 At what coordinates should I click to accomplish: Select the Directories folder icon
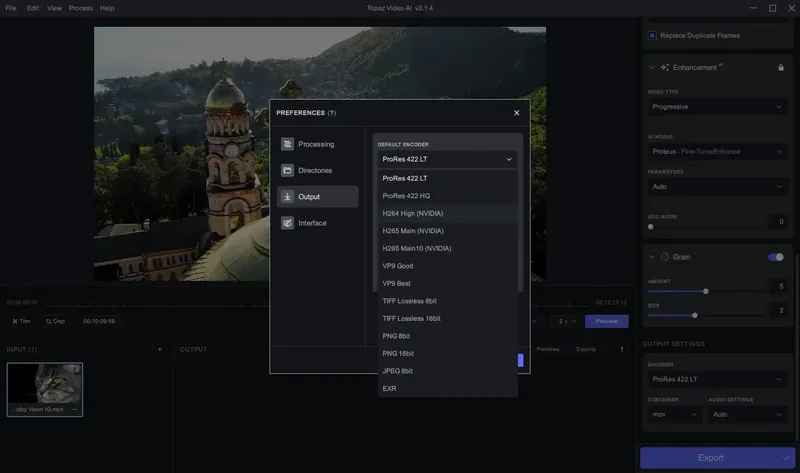coord(287,170)
